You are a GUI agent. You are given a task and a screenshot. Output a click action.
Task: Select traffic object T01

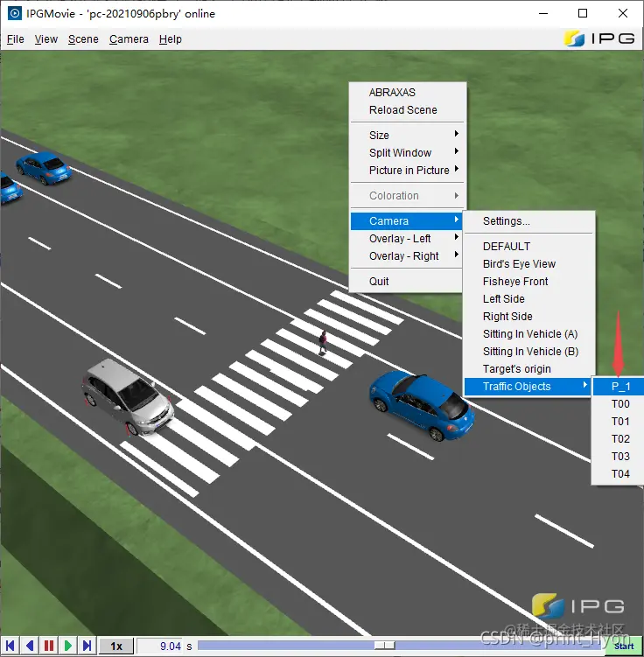tap(619, 421)
